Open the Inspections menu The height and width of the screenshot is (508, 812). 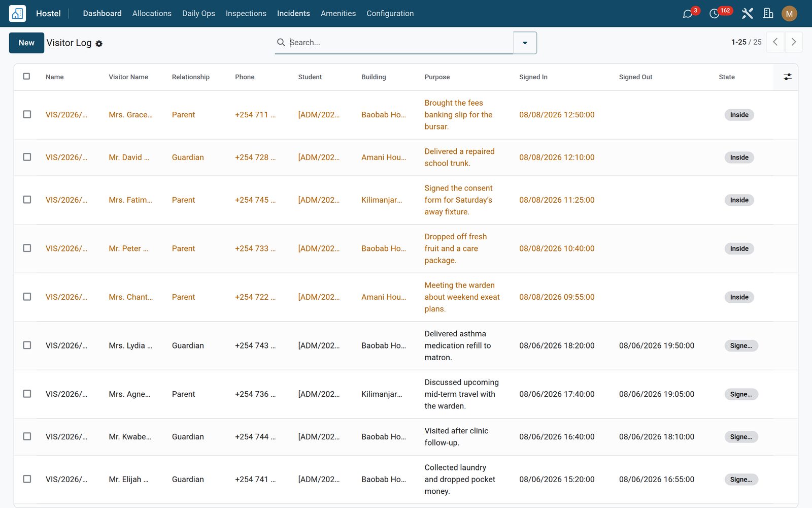pos(246,14)
